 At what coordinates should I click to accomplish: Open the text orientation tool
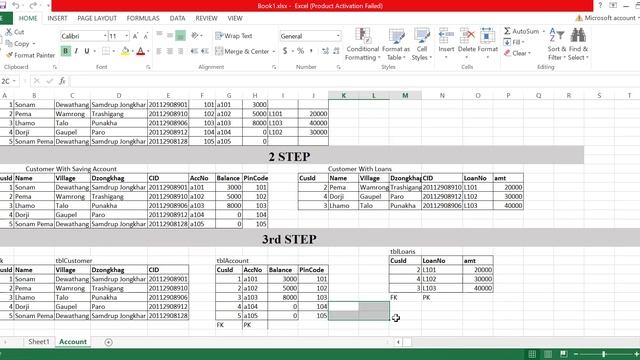click(196, 36)
